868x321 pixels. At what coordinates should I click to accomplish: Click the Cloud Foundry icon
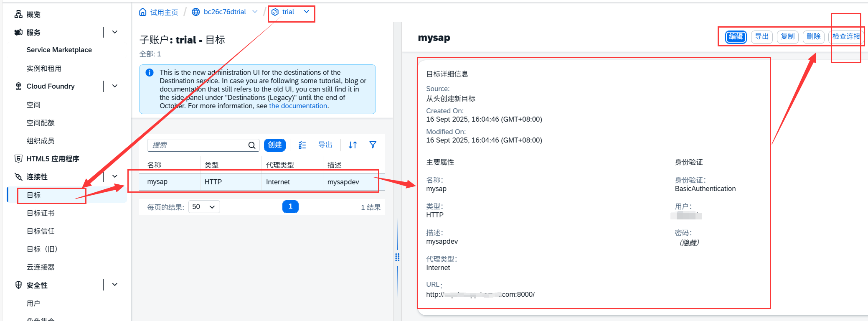(18, 86)
